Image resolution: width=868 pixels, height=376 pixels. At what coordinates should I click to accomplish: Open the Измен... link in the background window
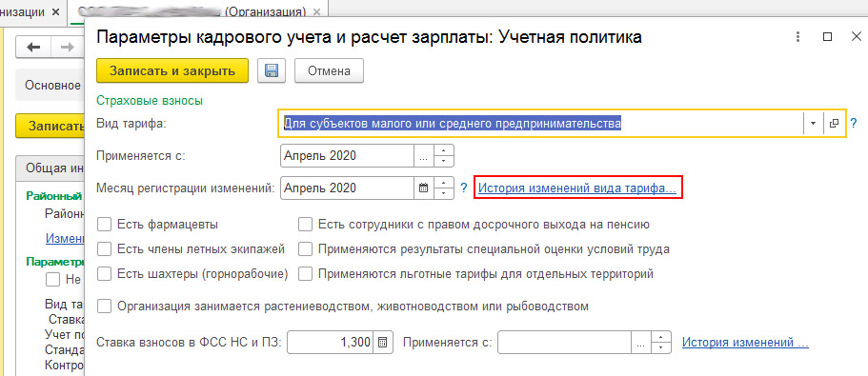click(x=64, y=238)
